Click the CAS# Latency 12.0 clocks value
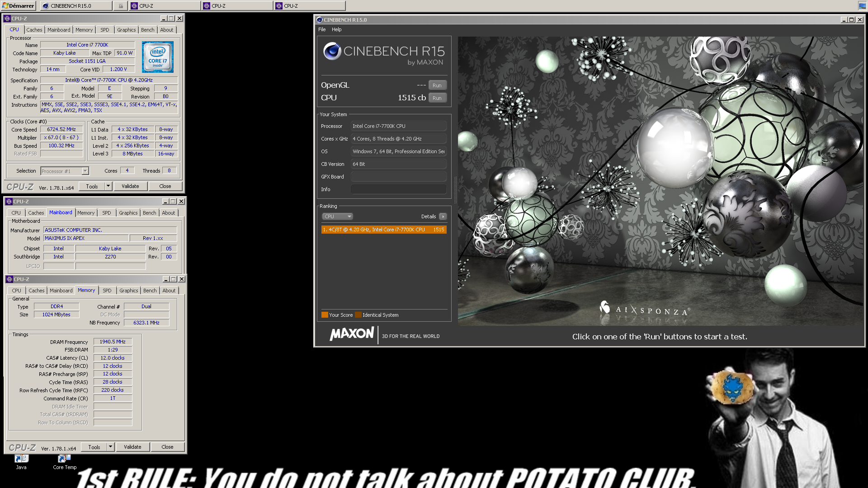The height and width of the screenshot is (488, 868). pyautogui.click(x=113, y=358)
